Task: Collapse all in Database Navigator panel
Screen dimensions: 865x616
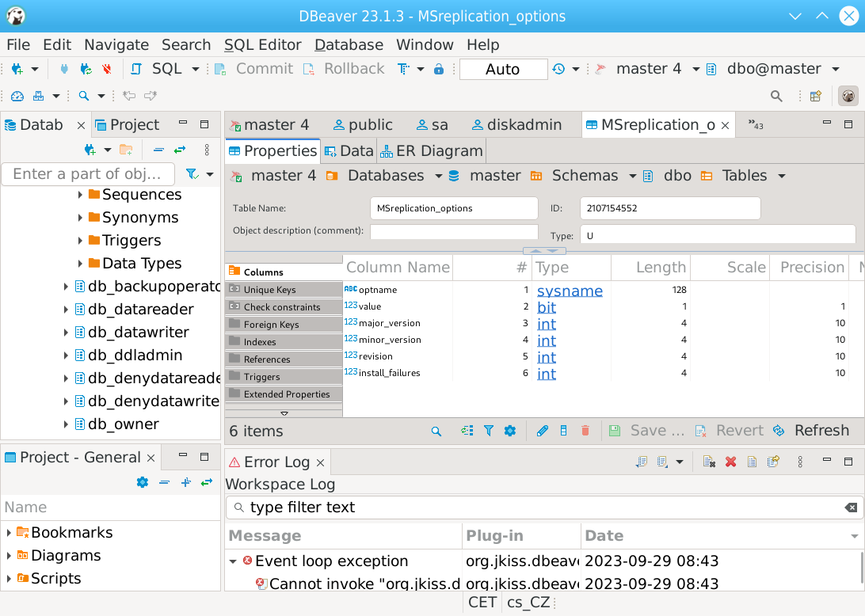Action: pyautogui.click(x=158, y=150)
